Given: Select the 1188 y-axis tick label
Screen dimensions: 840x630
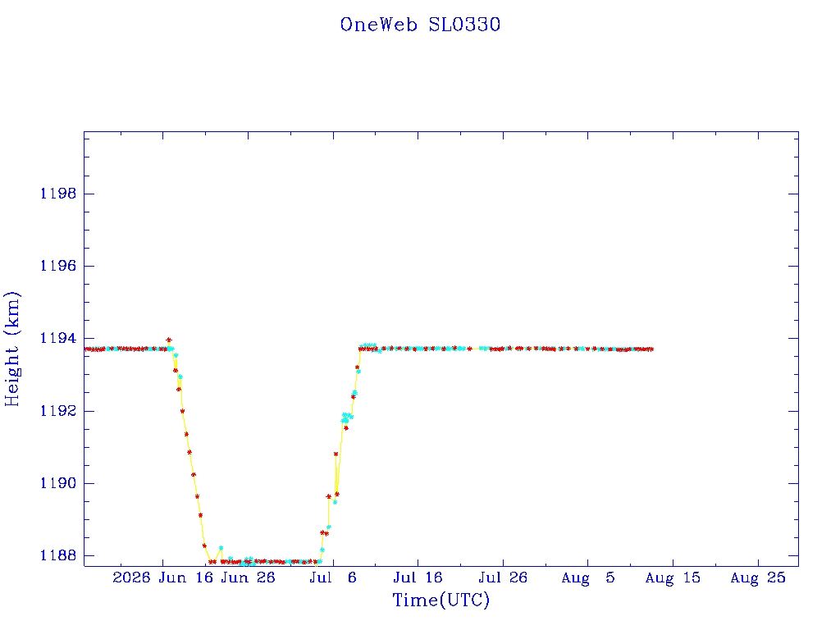Looking at the screenshot, I should 58,555.
